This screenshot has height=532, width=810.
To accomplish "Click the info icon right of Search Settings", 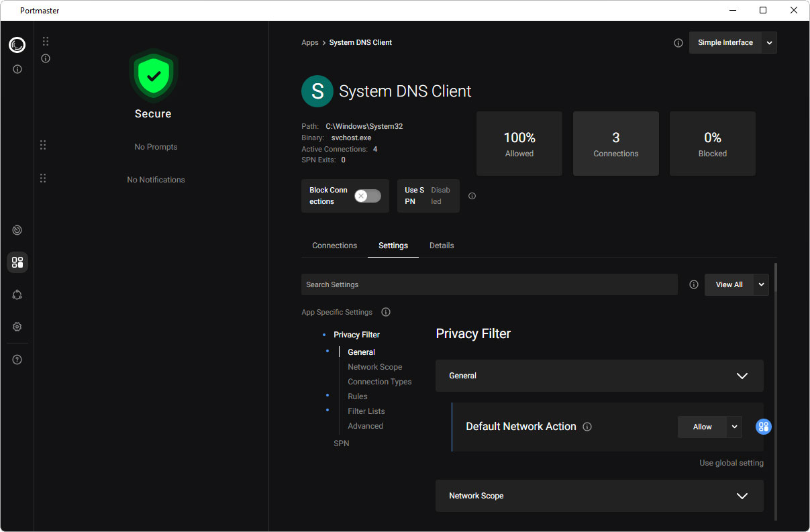I will pos(694,284).
